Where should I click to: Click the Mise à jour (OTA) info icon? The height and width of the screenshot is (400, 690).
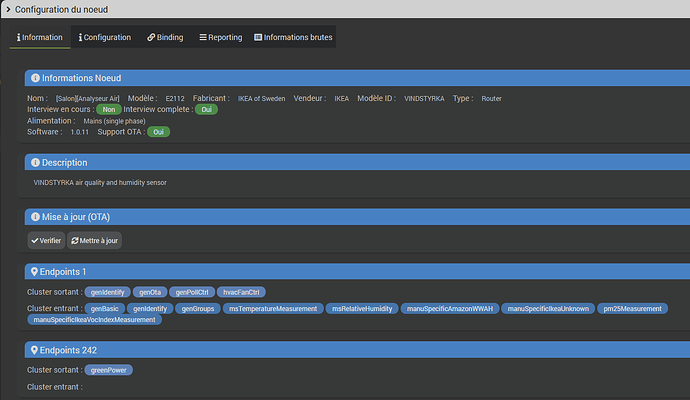(35, 217)
